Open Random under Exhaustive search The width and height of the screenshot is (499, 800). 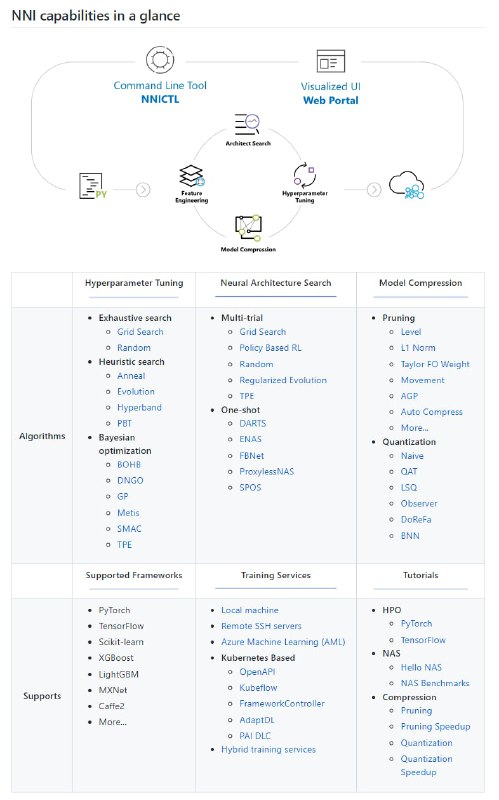134,347
